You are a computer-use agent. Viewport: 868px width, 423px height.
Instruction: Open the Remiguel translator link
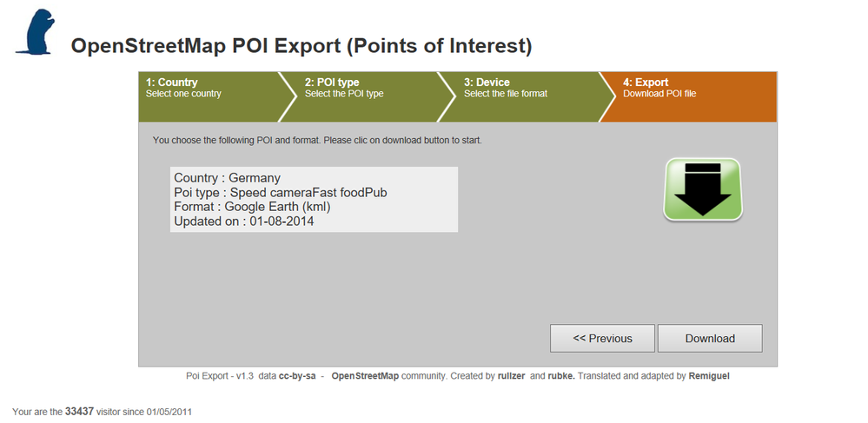(x=709, y=376)
